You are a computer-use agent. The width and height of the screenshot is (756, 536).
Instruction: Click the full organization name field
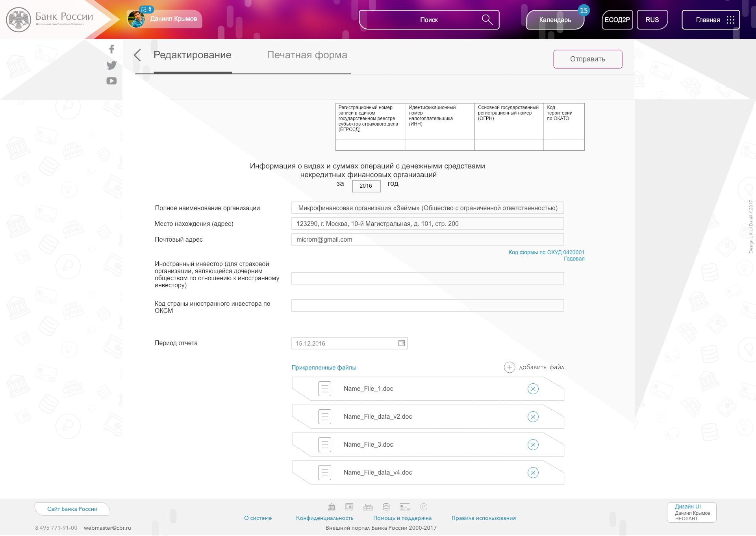pos(428,208)
